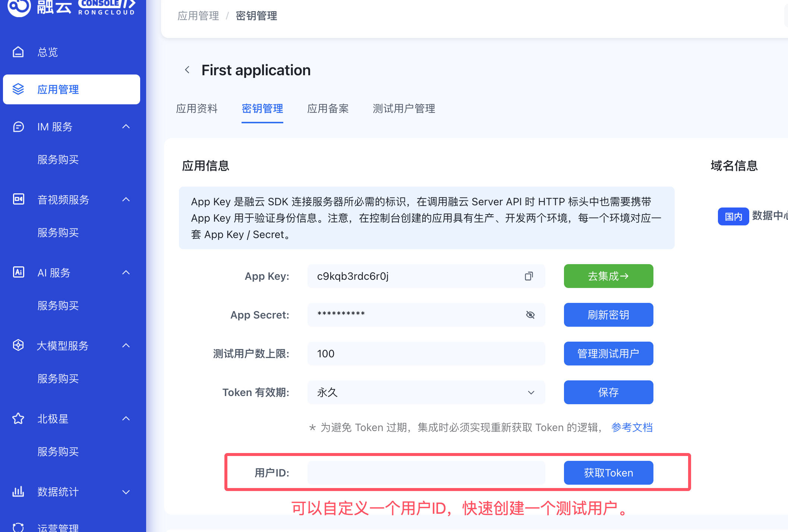The width and height of the screenshot is (788, 532).
Task: Click the 数据统计 bar chart icon
Action: [18, 491]
